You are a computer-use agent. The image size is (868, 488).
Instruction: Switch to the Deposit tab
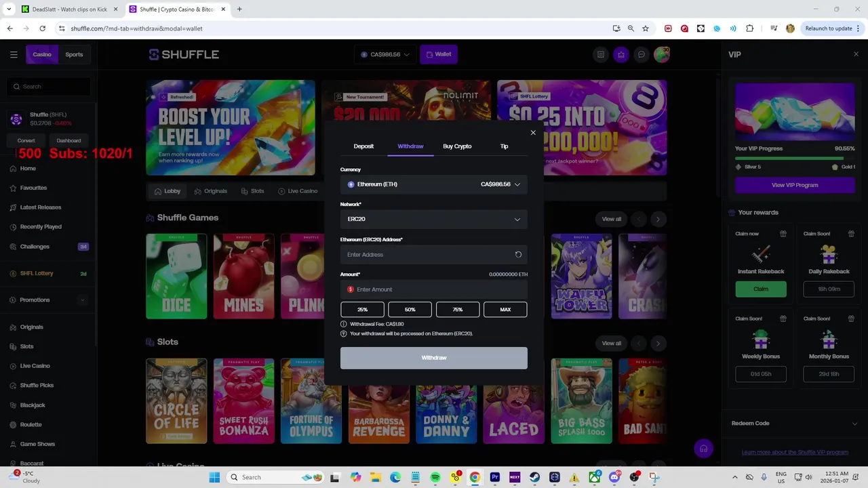click(x=363, y=146)
